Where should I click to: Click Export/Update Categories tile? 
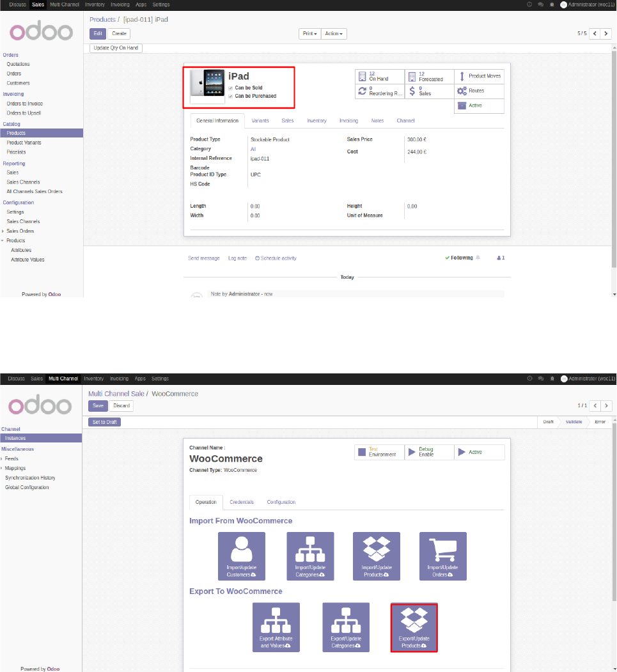click(346, 627)
